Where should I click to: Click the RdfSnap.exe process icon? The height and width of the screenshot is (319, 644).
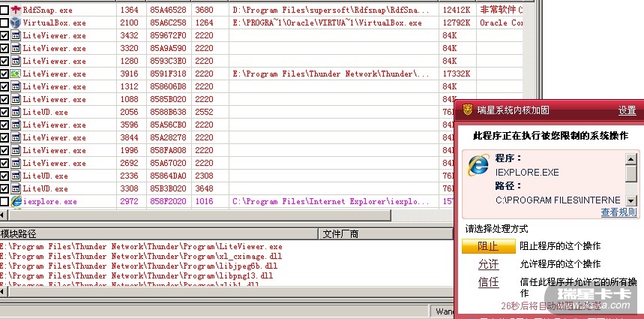[16, 10]
